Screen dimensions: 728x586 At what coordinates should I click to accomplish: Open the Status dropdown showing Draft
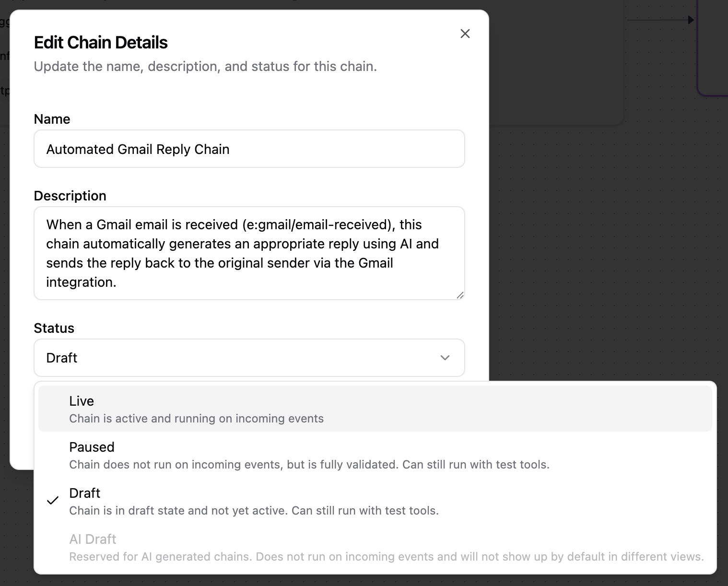pos(249,358)
